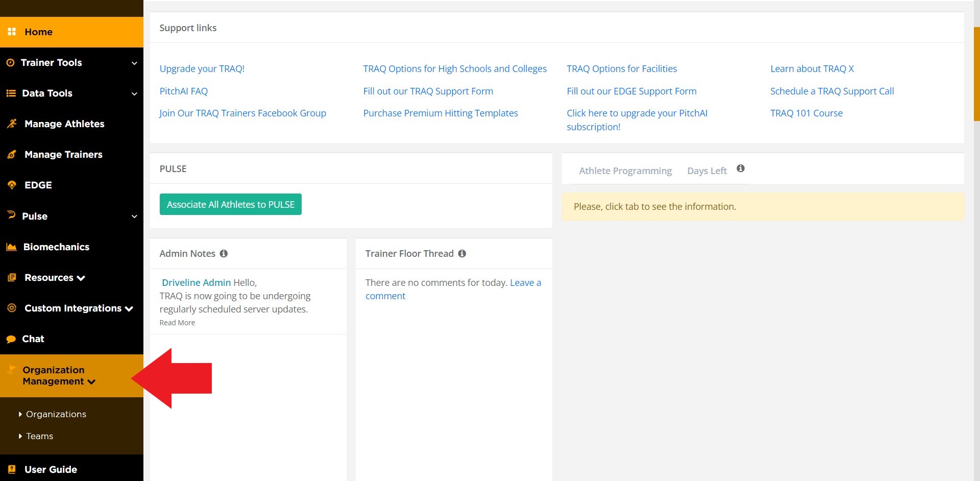Switch to the Athlete Programming tab
This screenshot has width=980, height=481.
625,171
